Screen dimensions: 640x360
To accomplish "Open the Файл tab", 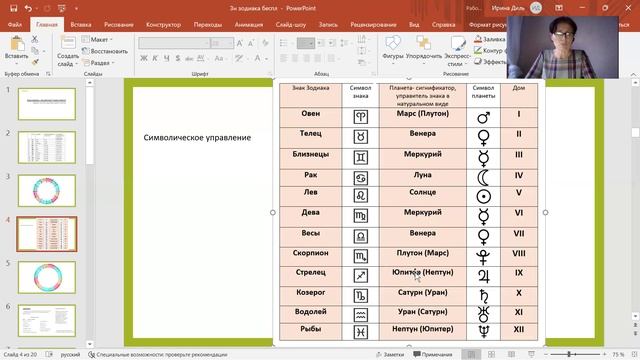I will point(15,24).
